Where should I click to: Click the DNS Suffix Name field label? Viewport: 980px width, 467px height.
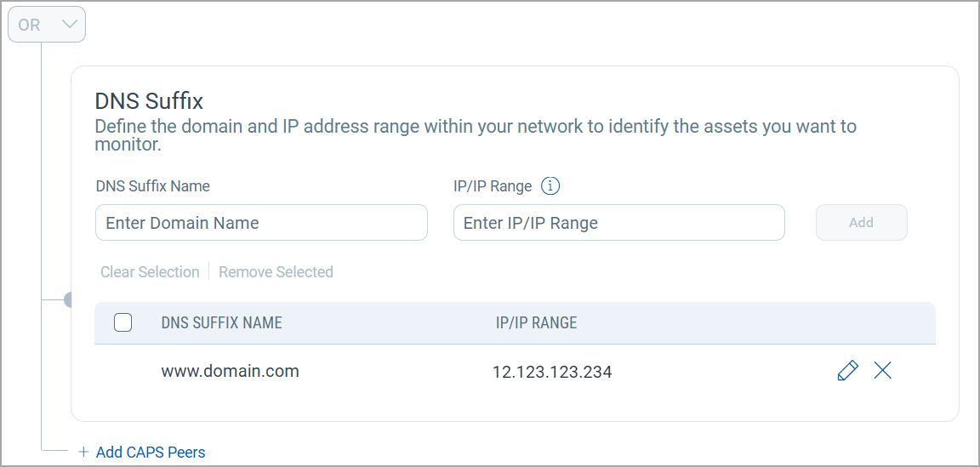[153, 186]
